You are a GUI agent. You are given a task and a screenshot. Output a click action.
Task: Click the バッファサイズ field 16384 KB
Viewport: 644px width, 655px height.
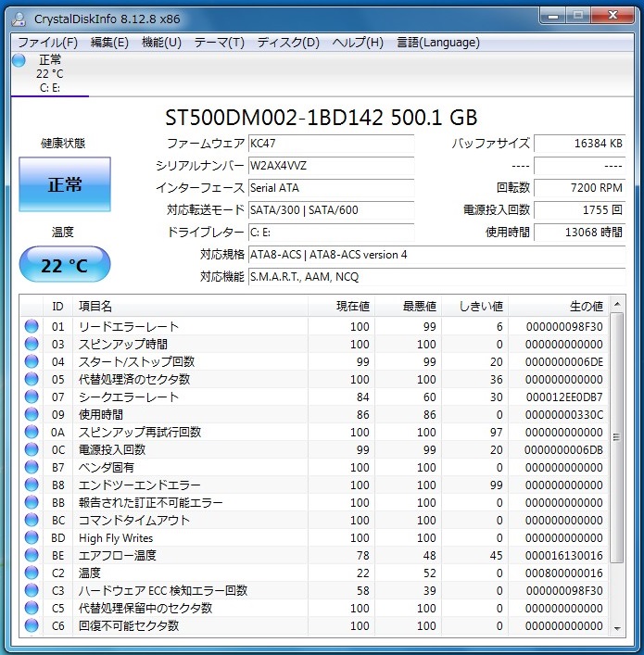pyautogui.click(x=580, y=144)
